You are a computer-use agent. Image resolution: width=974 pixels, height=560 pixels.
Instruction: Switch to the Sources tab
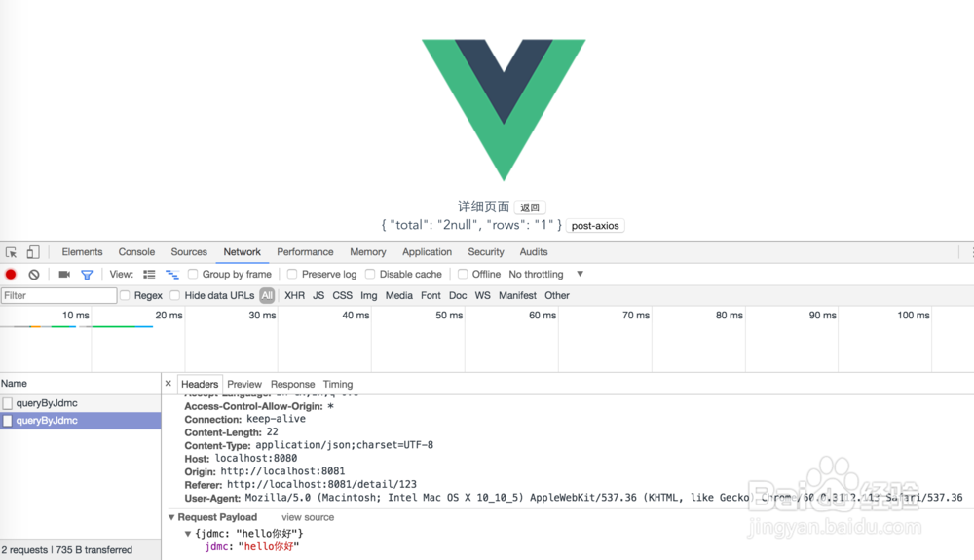coord(189,252)
